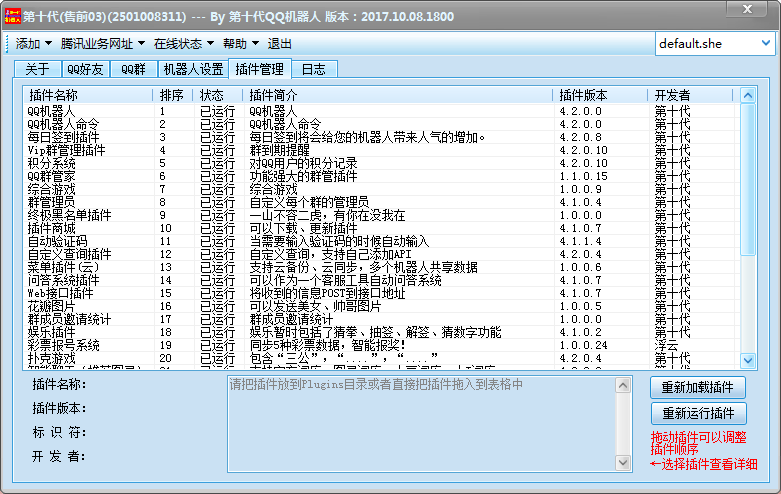Open the 在线状态 dropdown menu
This screenshot has width=781, height=494.
(183, 44)
